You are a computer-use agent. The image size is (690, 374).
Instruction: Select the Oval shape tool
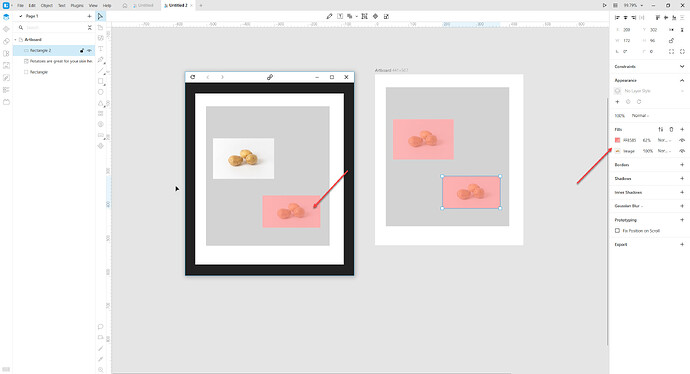[100, 92]
